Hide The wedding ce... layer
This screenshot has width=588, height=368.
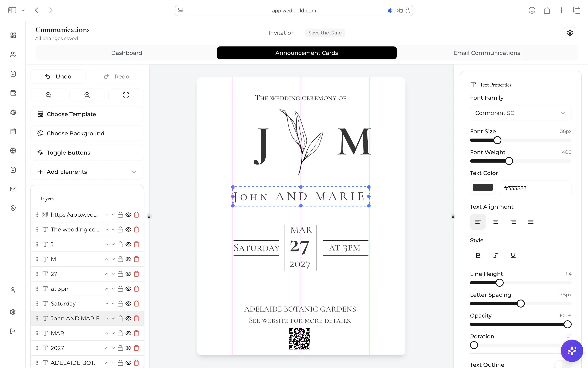tap(128, 229)
